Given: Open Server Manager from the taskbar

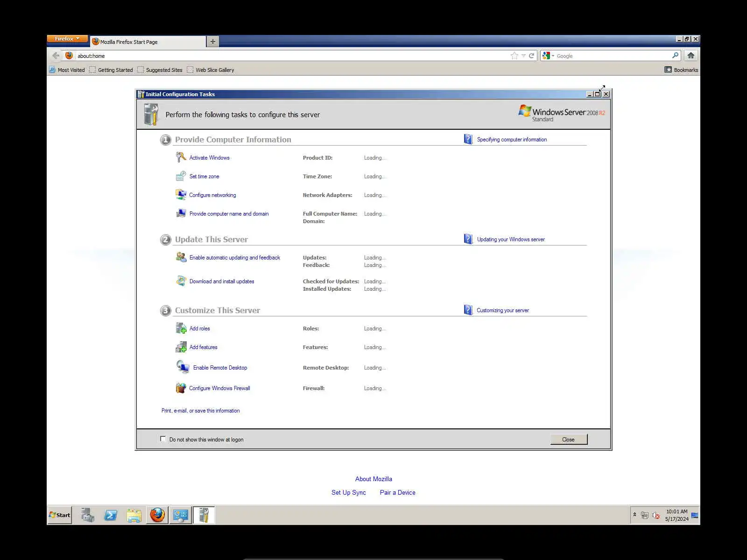Looking at the screenshot, I should (87, 515).
